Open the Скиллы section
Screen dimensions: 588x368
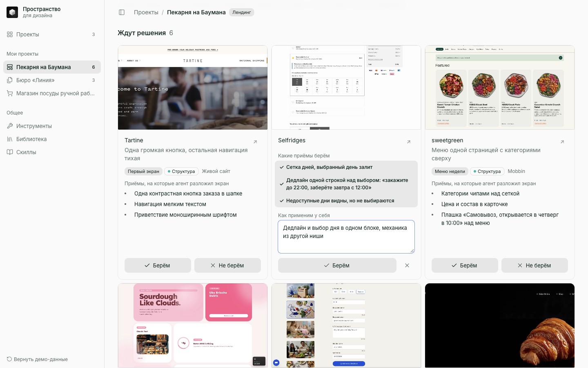pos(52,152)
